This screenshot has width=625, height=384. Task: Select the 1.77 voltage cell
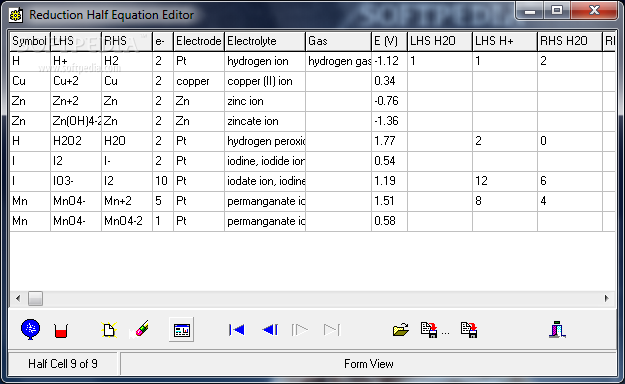pos(389,141)
